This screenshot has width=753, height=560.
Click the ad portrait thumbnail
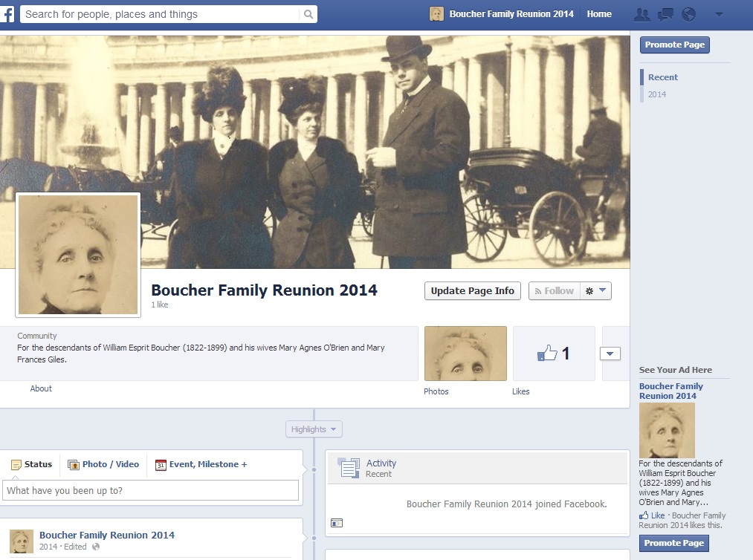click(x=667, y=431)
